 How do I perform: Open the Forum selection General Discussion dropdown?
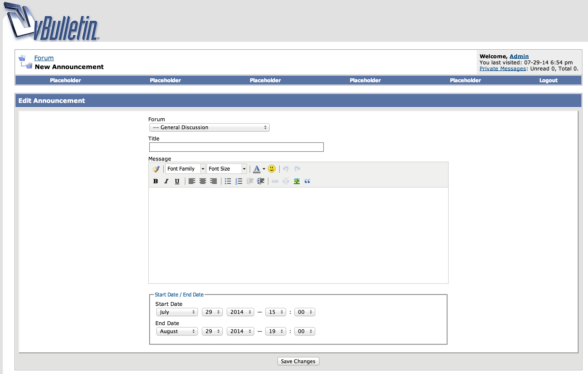click(209, 127)
